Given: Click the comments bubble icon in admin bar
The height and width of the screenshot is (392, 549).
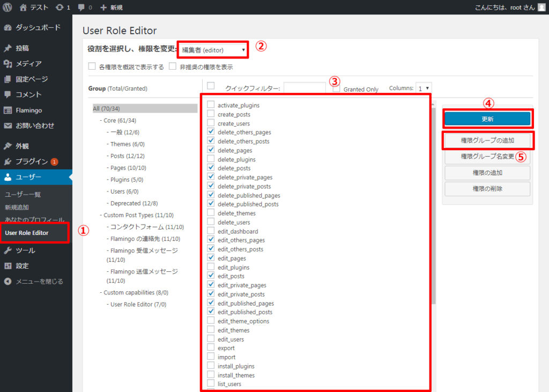Looking at the screenshot, I should tap(81, 8).
